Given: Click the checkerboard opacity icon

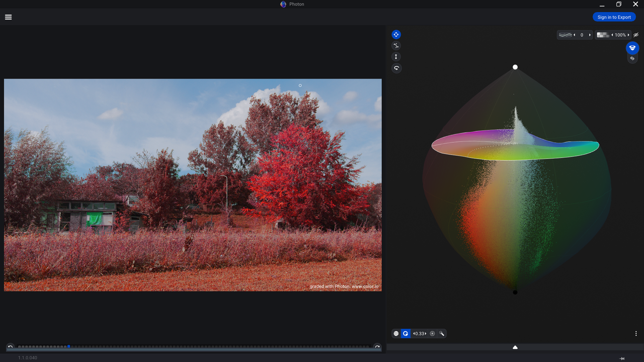Looking at the screenshot, I should point(603,35).
